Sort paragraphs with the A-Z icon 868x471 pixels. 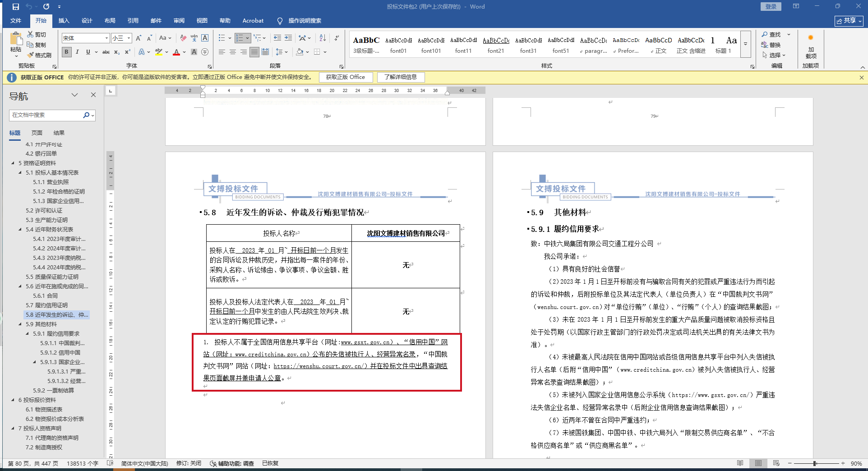point(323,38)
